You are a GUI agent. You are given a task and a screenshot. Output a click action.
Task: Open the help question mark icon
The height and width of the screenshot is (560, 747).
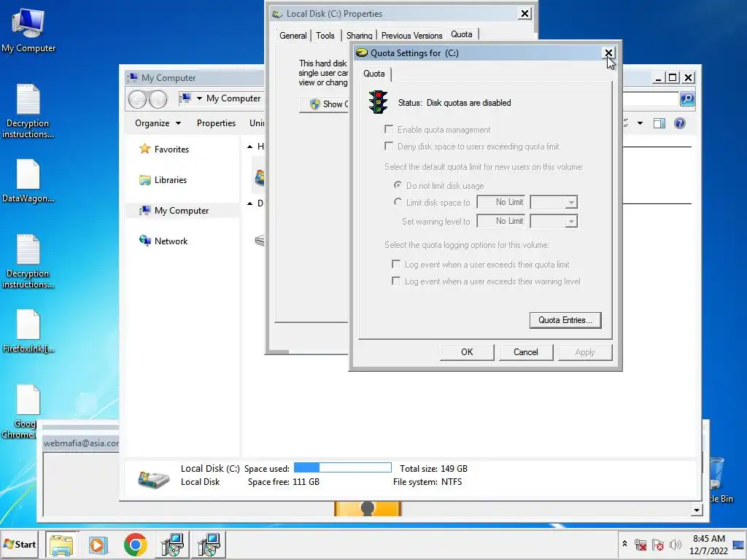pyautogui.click(x=680, y=123)
